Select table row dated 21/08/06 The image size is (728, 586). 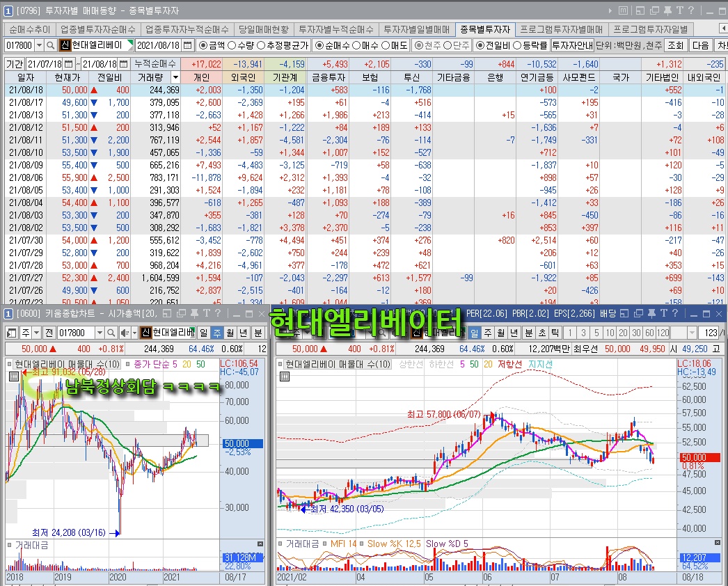[364, 177]
